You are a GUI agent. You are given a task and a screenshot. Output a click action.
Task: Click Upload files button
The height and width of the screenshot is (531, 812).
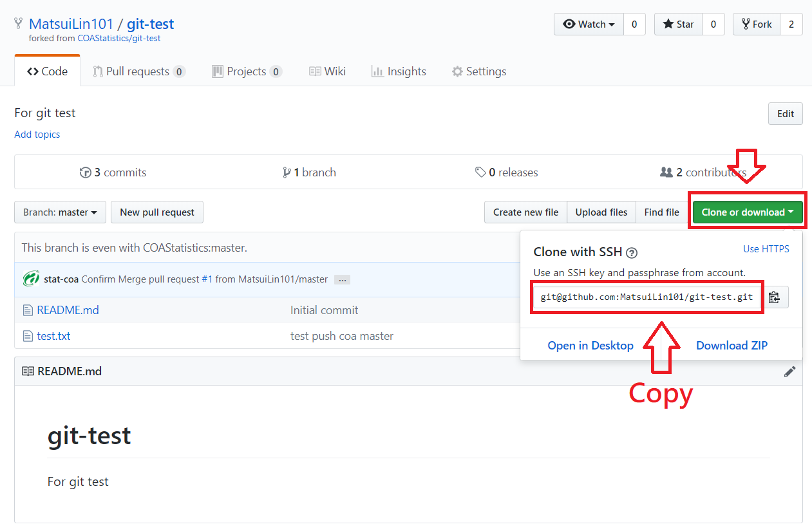coord(601,212)
